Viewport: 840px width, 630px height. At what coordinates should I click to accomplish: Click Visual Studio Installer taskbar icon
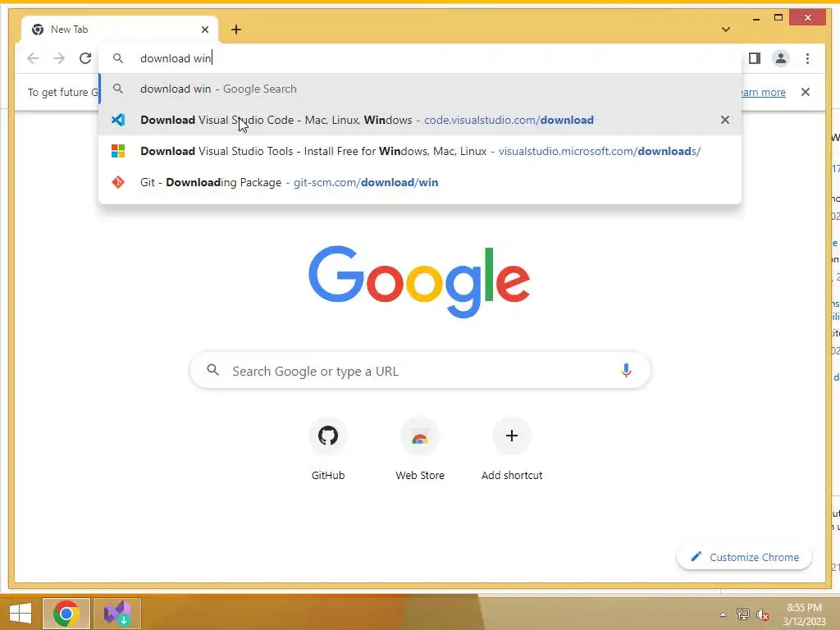pyautogui.click(x=117, y=614)
